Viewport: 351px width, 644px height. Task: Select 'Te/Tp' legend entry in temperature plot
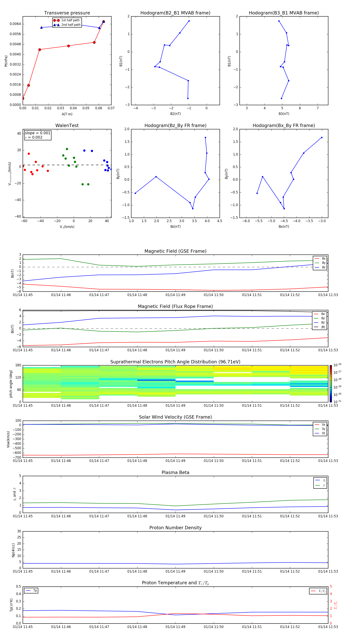tap(318, 591)
